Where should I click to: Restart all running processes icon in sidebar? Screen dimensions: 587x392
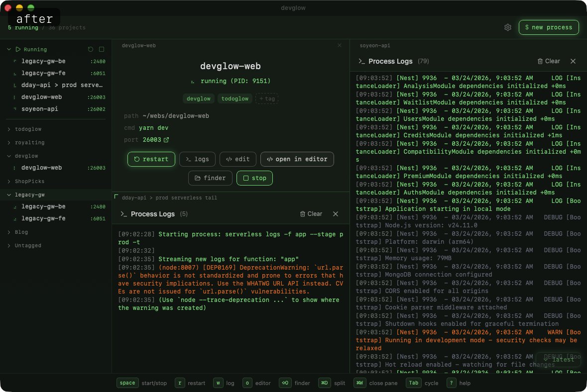pyautogui.click(x=90, y=49)
